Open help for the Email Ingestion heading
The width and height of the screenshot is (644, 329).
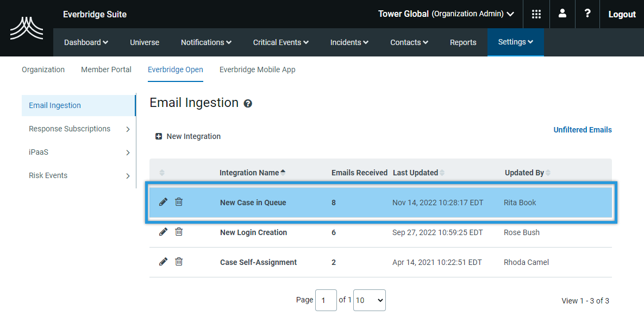tap(248, 103)
